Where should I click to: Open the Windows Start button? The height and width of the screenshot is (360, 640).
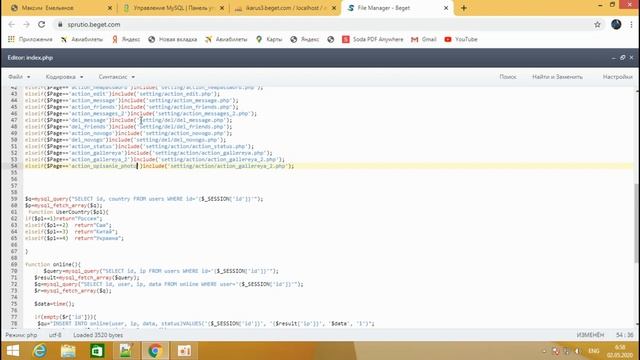[x=13, y=351]
